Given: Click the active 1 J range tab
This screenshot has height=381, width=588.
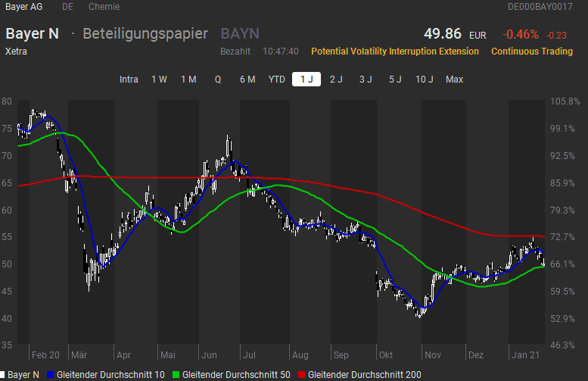Looking at the screenshot, I should click(306, 80).
